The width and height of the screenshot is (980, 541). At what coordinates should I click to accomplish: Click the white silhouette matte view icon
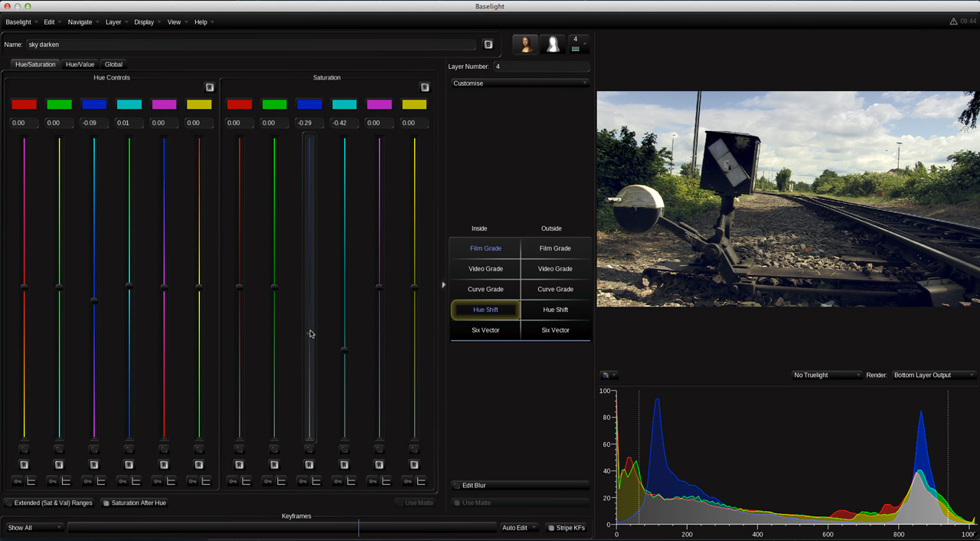click(x=552, y=44)
